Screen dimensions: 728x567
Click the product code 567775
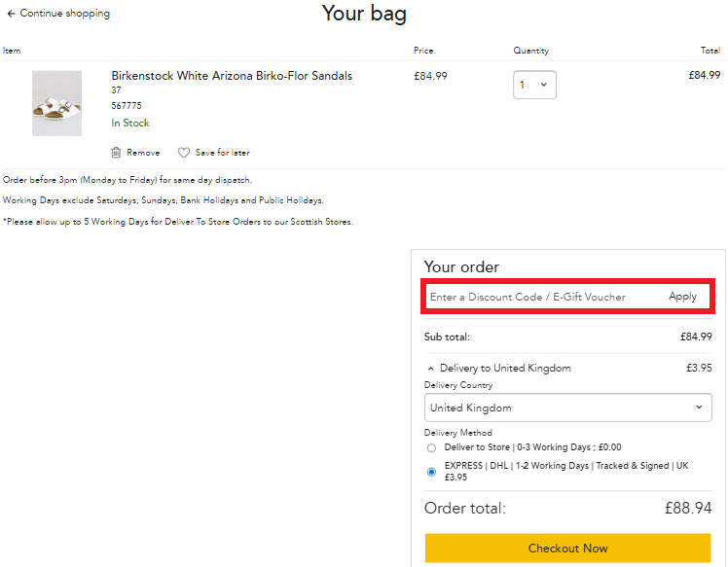(x=127, y=106)
